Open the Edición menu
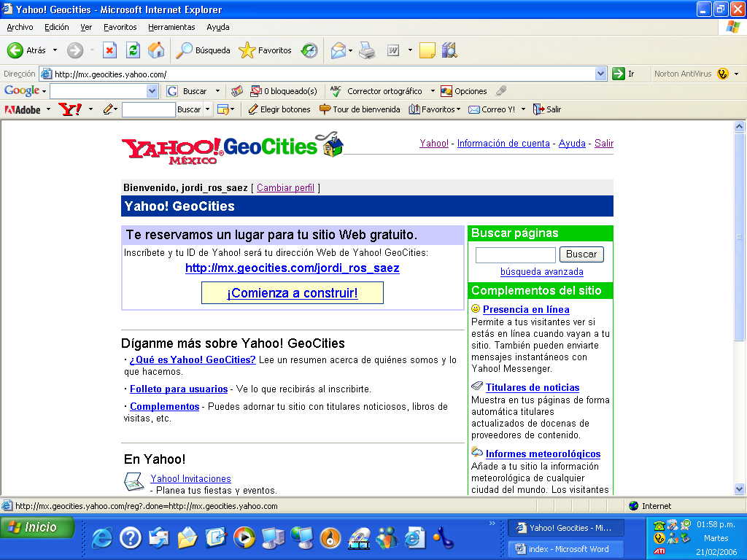Screen dimensions: 747x560 [x=57, y=27]
